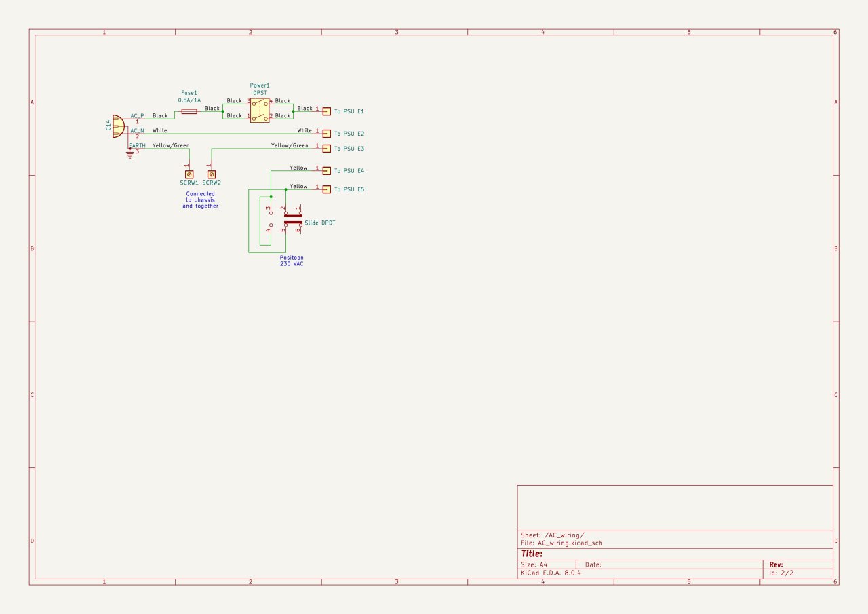The image size is (868, 614).
Task: Select the 'Positopn 230 VAC' text note
Action: coord(292,261)
